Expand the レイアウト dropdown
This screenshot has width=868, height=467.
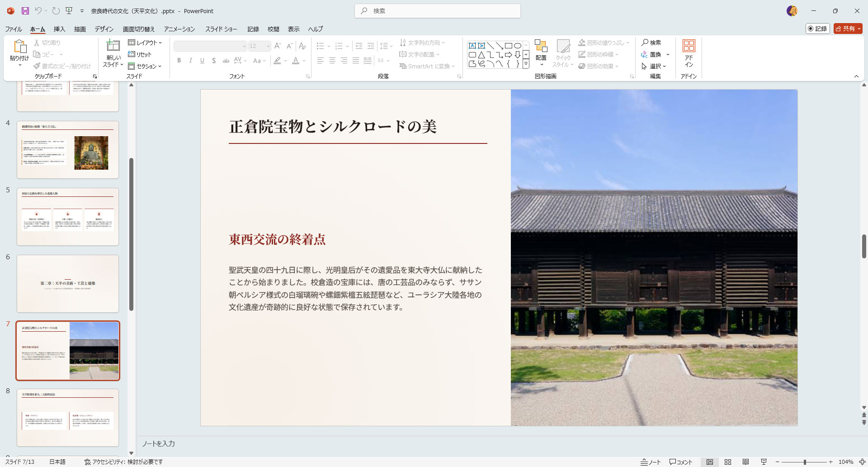click(x=145, y=43)
